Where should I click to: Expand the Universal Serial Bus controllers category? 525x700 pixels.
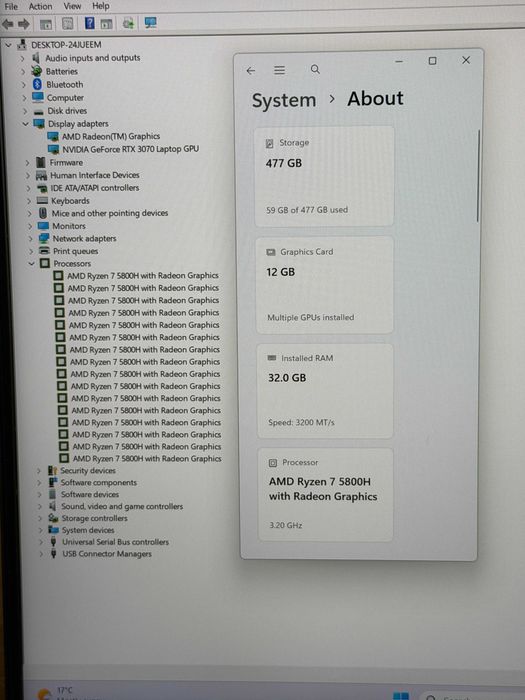click(42, 542)
